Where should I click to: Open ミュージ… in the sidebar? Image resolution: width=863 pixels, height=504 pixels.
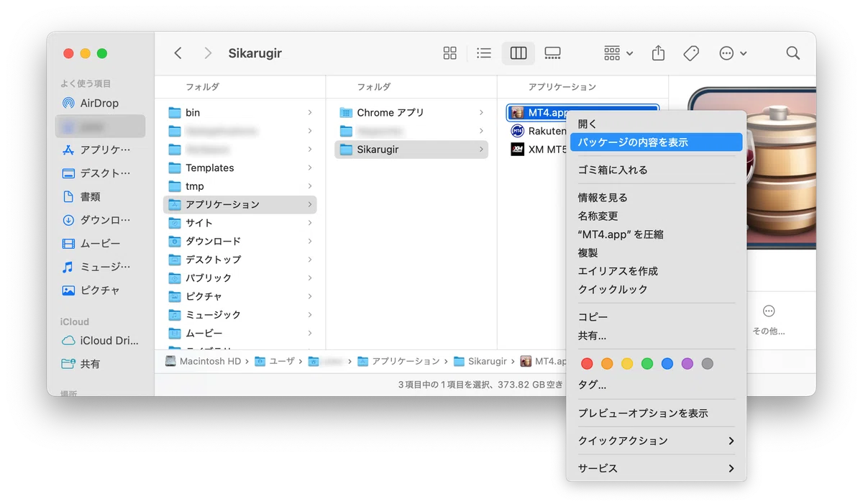[100, 267]
